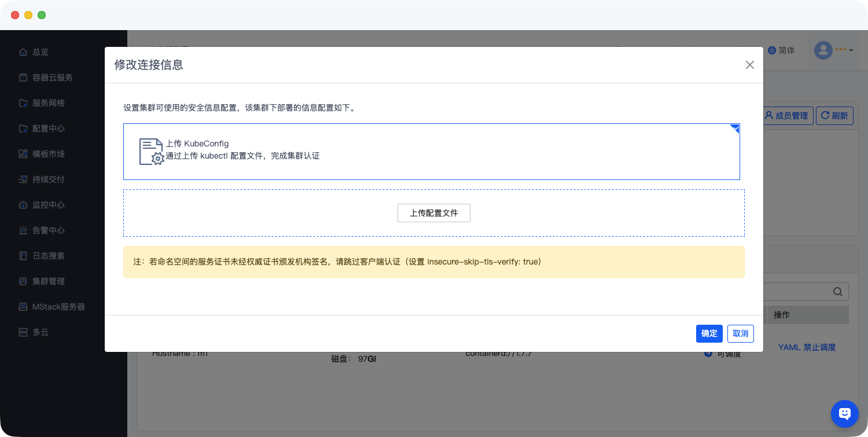This screenshot has height=437, width=868.
Task: Click the 上传配置文件 button
Action: [x=433, y=213]
